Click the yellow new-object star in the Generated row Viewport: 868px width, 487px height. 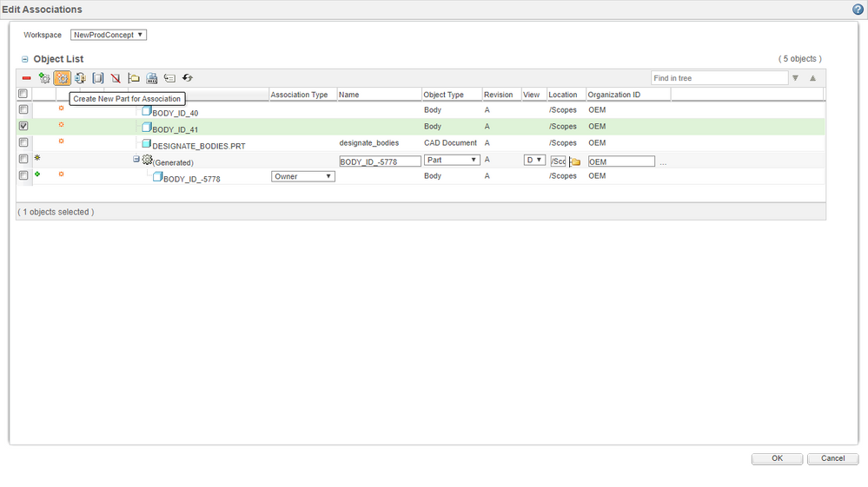37,157
